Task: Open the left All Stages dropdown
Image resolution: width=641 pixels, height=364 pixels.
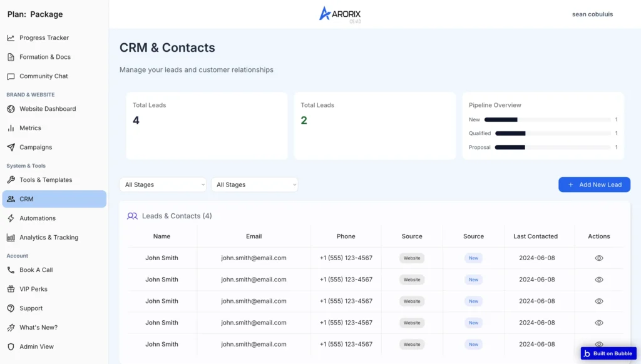Action: point(163,185)
